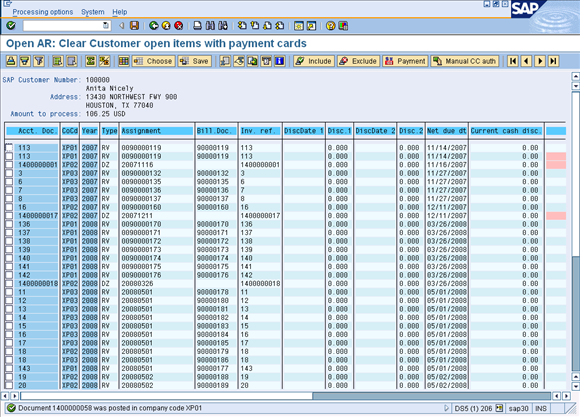Image resolution: width=580 pixels, height=417 pixels.
Task: Check the row for document 1400000017
Action: point(9,216)
